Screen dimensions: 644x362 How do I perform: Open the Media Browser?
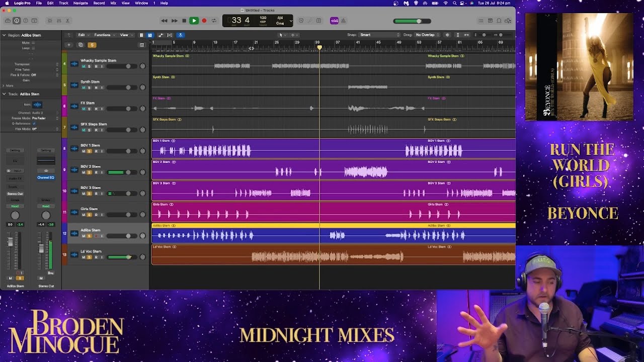coord(508,21)
